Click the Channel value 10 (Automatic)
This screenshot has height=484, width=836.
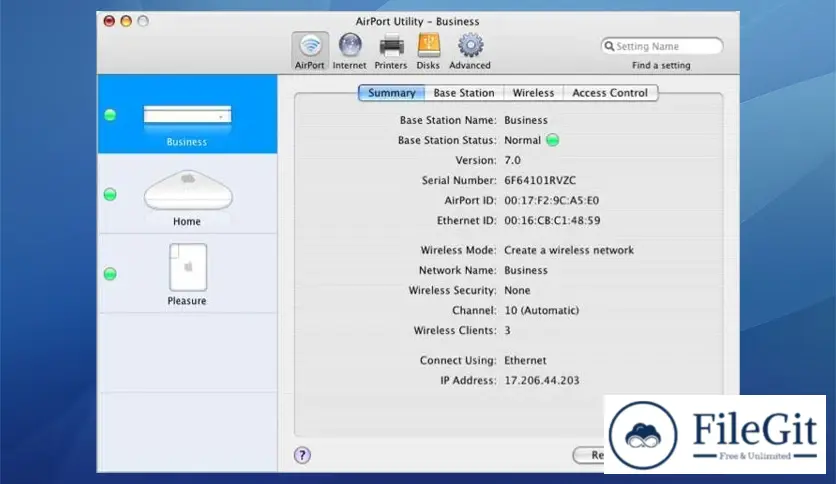coord(542,310)
